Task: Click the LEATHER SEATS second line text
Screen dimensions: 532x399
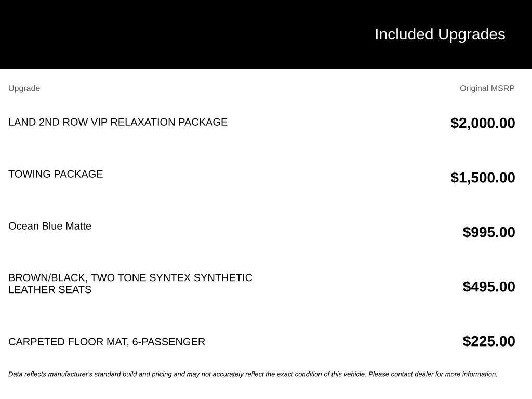Action: 50,290
